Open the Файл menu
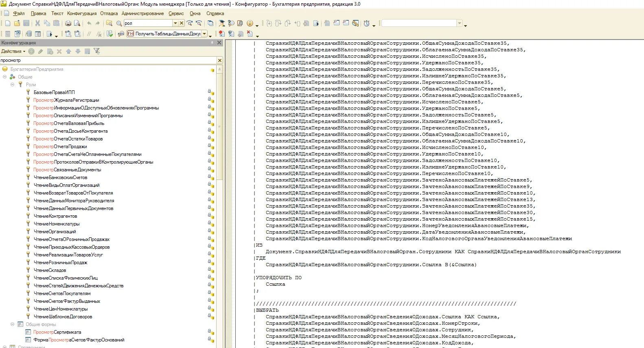The width and height of the screenshot is (644, 348). [19, 13]
